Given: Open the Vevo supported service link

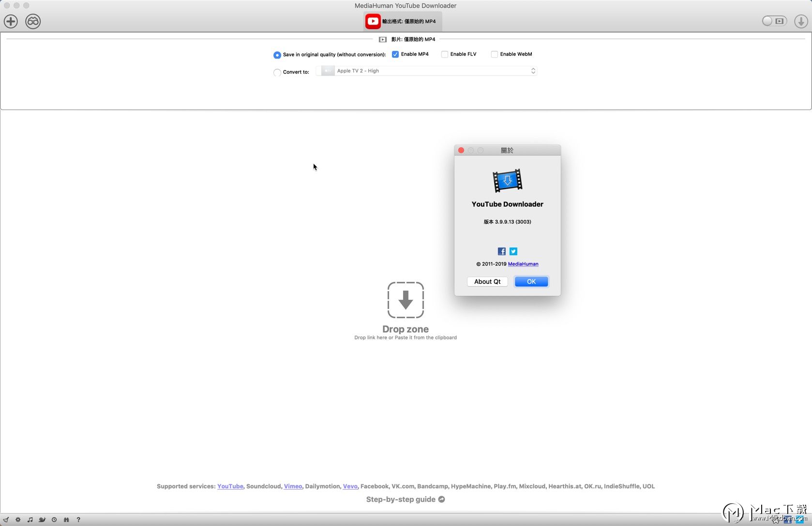Looking at the screenshot, I should pos(350,486).
